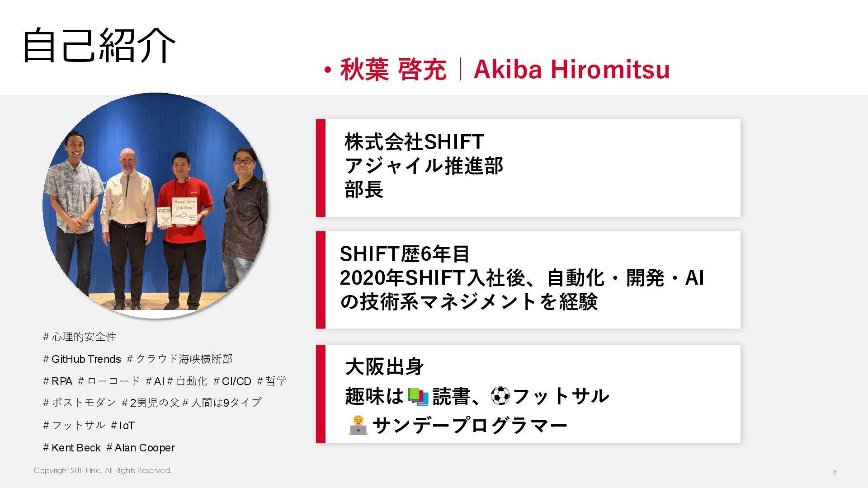Image resolution: width=868 pixels, height=488 pixels.
Task: Click the サンデープログラマー text
Action: (x=470, y=425)
